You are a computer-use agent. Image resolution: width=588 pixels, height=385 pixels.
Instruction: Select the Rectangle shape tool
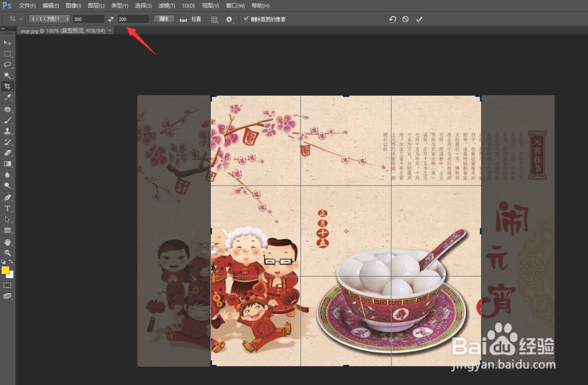coord(7,230)
